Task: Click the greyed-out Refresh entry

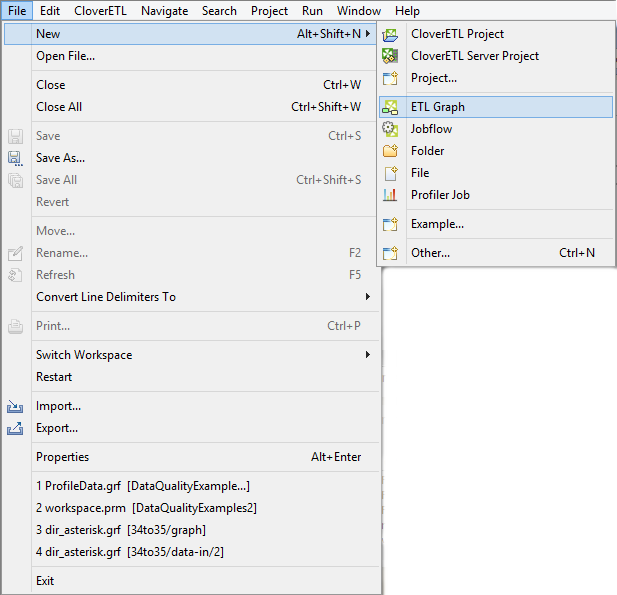Action: click(x=191, y=275)
